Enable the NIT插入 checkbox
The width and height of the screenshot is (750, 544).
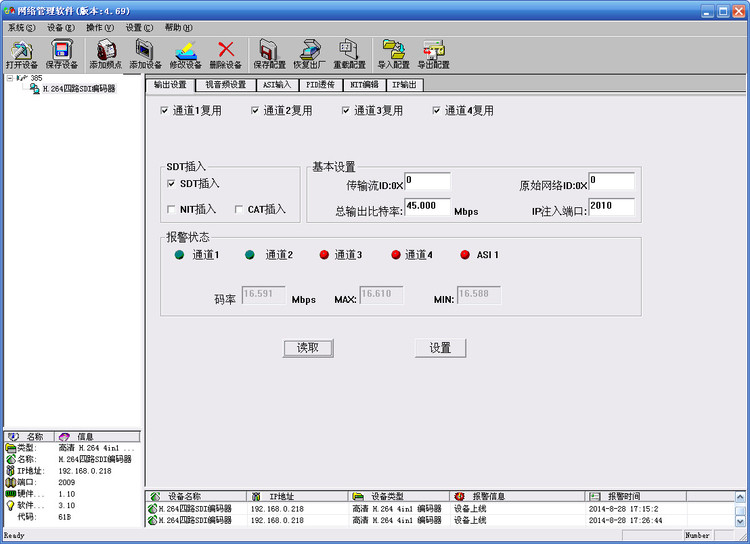click(171, 209)
